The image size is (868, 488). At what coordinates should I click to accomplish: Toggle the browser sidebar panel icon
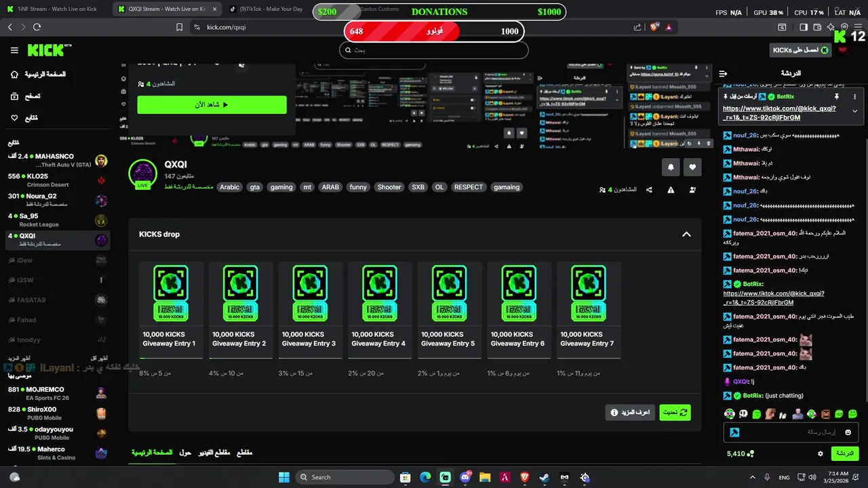coord(804,27)
